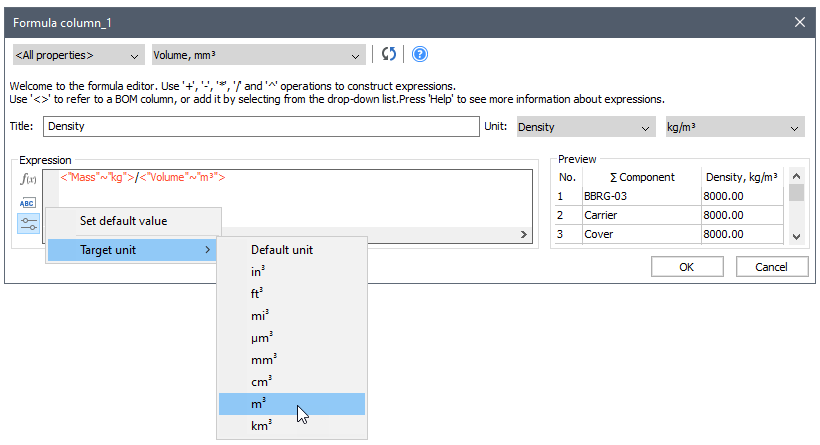
Task: Select cm³ as target unit
Action: (x=264, y=381)
